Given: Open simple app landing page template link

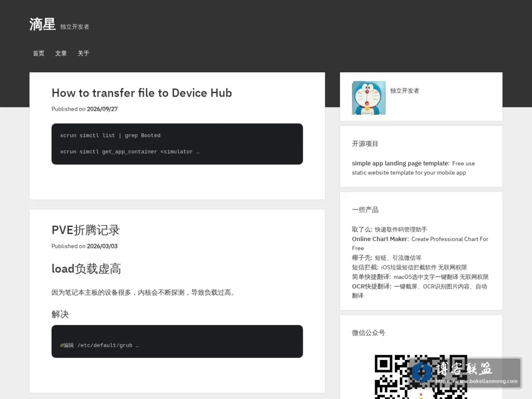Looking at the screenshot, I should pos(401,163).
